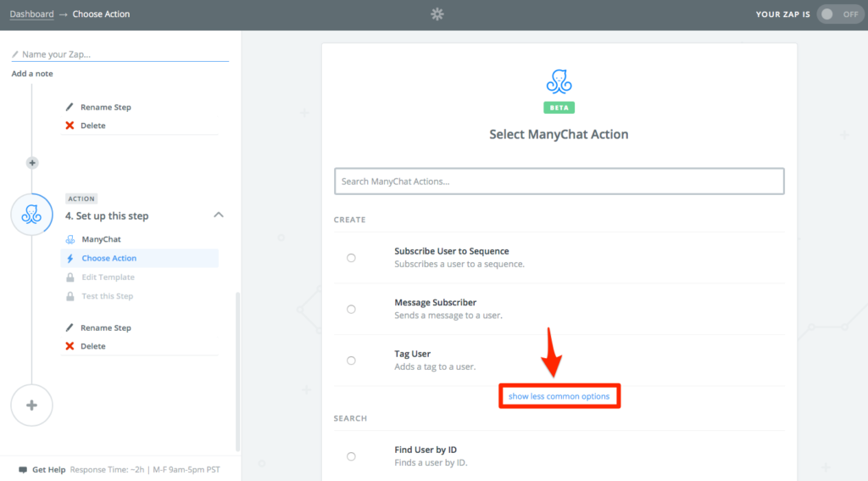Viewport: 868px width, 481px height.
Task: Click the Message Subscriber title text
Action: point(435,303)
